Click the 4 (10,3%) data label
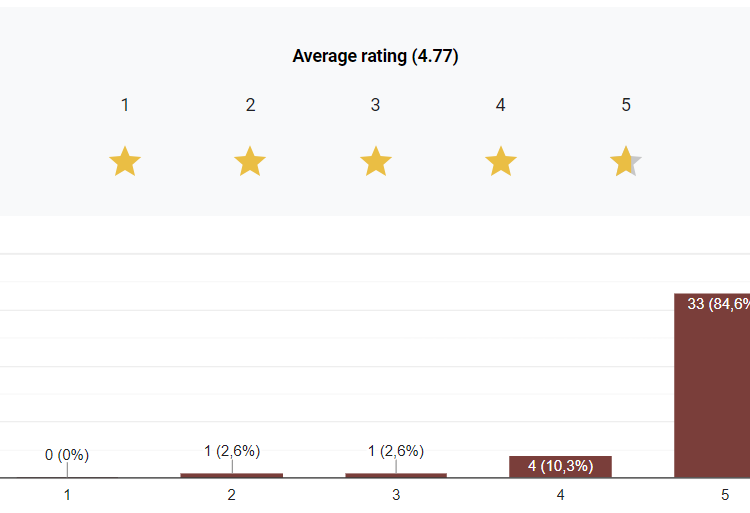This screenshot has height=513, width=750. [x=560, y=466]
